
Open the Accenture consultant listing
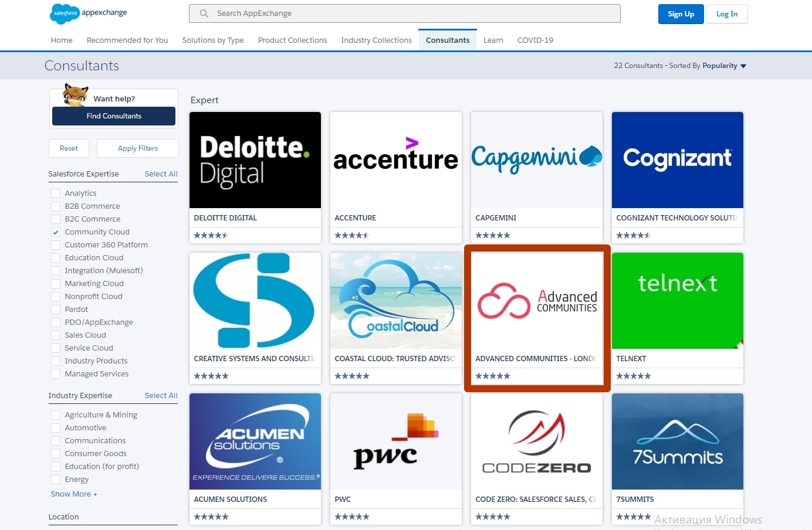(x=395, y=160)
